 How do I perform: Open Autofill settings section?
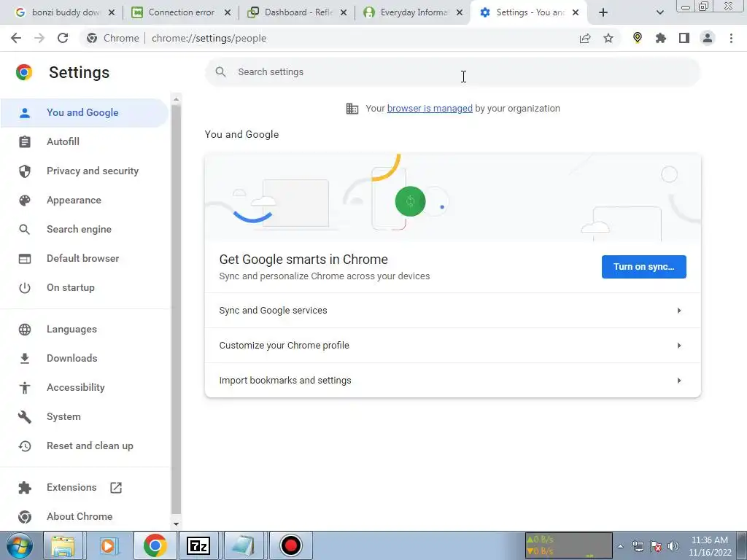click(85, 142)
